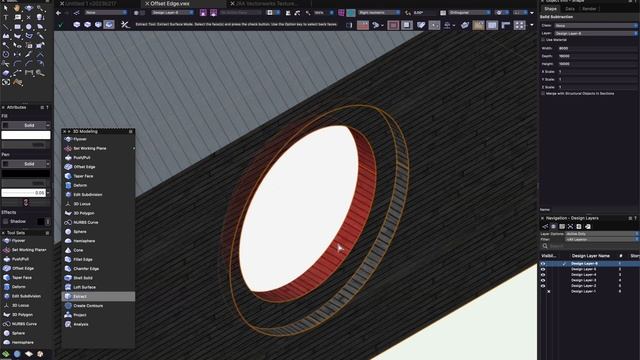
Task: Pick the Zoom magnifier tool in Basic palette
Action: 40,8
